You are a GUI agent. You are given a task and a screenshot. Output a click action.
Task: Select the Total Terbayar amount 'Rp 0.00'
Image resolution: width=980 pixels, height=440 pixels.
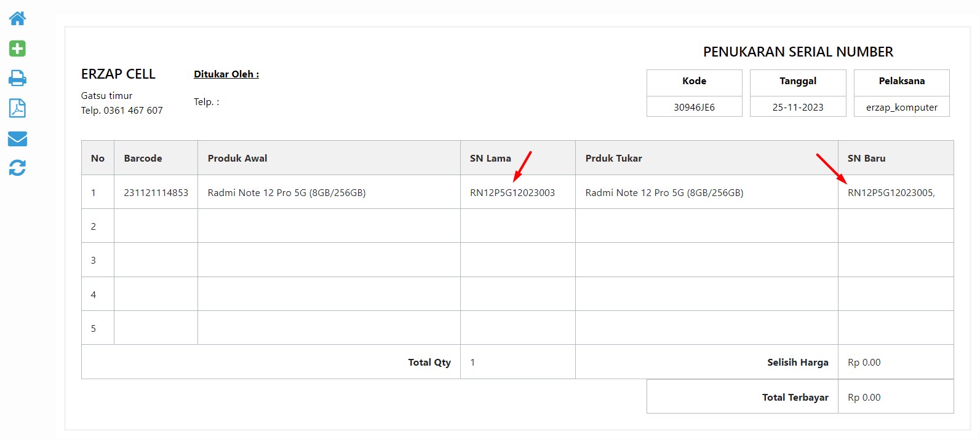[864, 398]
